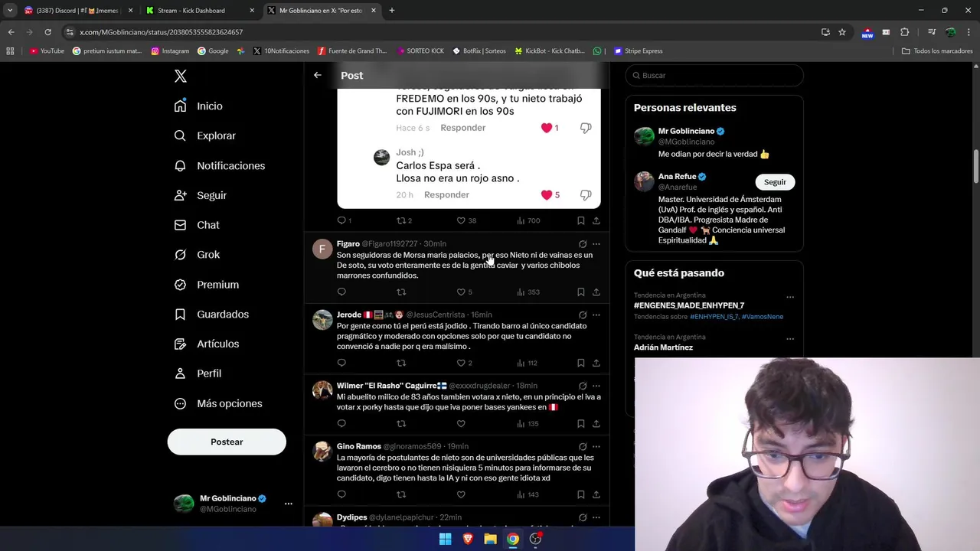Open File Explorer from taskbar
The width and height of the screenshot is (980, 551).
pos(490,539)
